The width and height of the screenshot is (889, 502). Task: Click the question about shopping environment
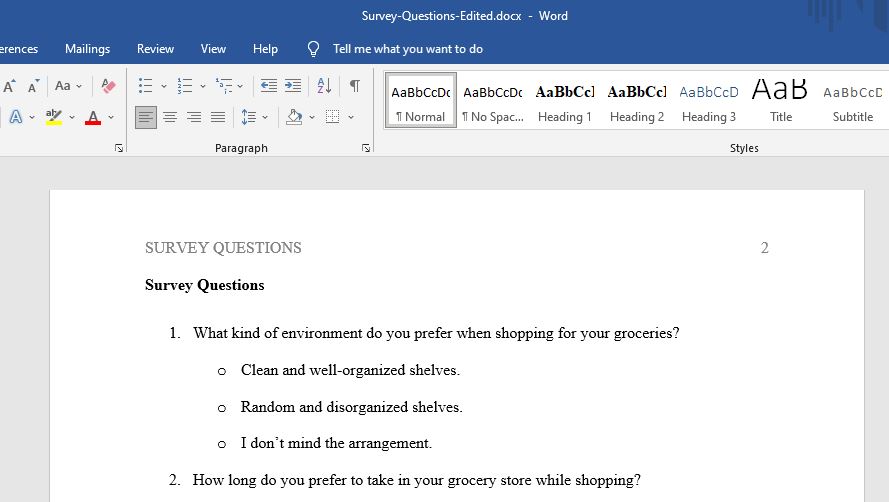(x=436, y=333)
